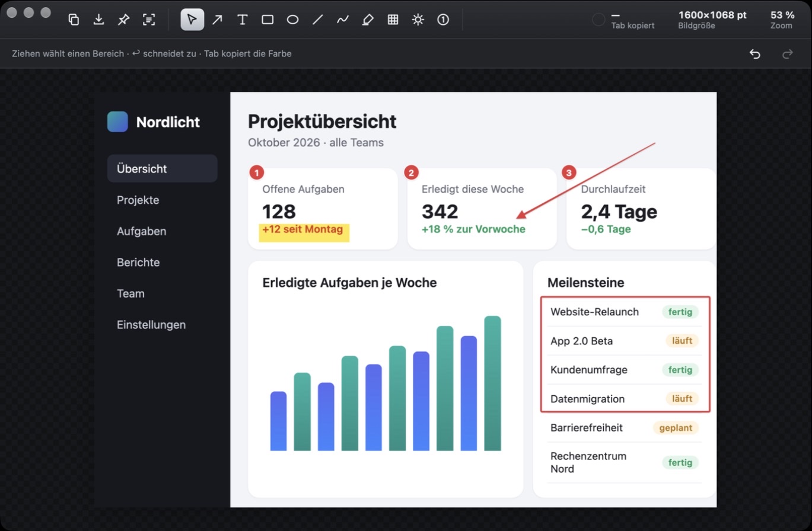
Task: Click the picked color circle swatch
Action: 599,20
